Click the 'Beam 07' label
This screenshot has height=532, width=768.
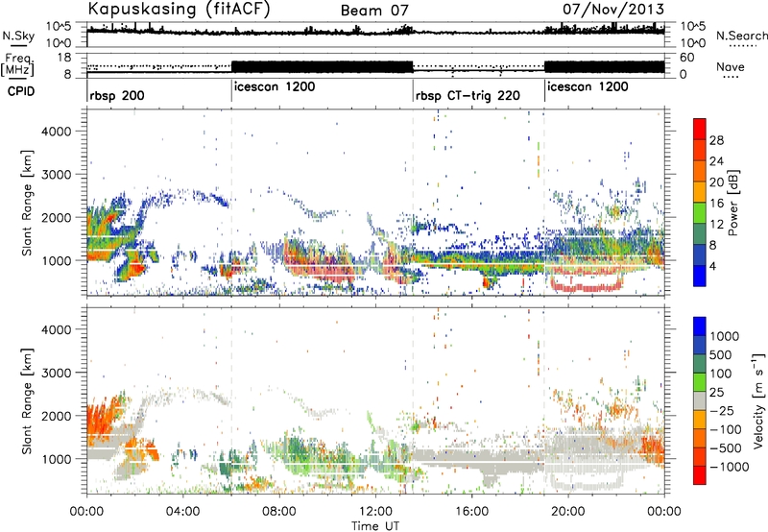(374, 11)
